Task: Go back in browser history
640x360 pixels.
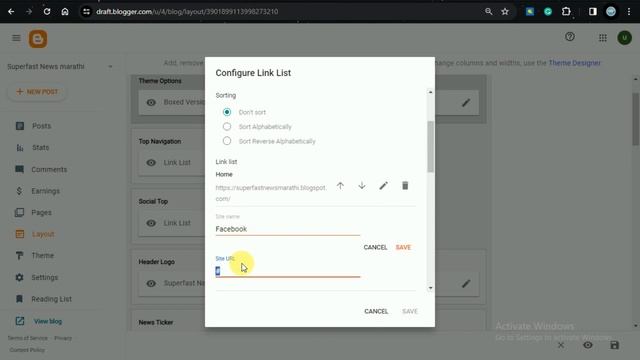Action: pos(11,12)
